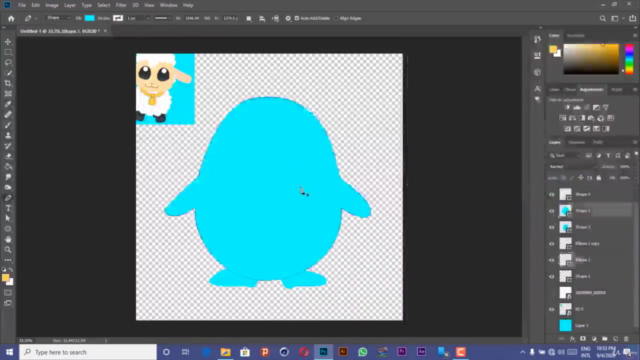Add a layer style (fx)
This screenshot has width=640, height=360.
[x=572, y=339]
